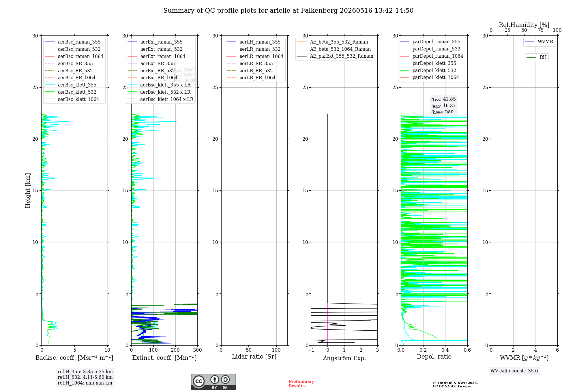Image resolution: width=577 pixels, height=392 pixels.
Task: Click the depolarization eta values annotation
Action: click(443, 105)
